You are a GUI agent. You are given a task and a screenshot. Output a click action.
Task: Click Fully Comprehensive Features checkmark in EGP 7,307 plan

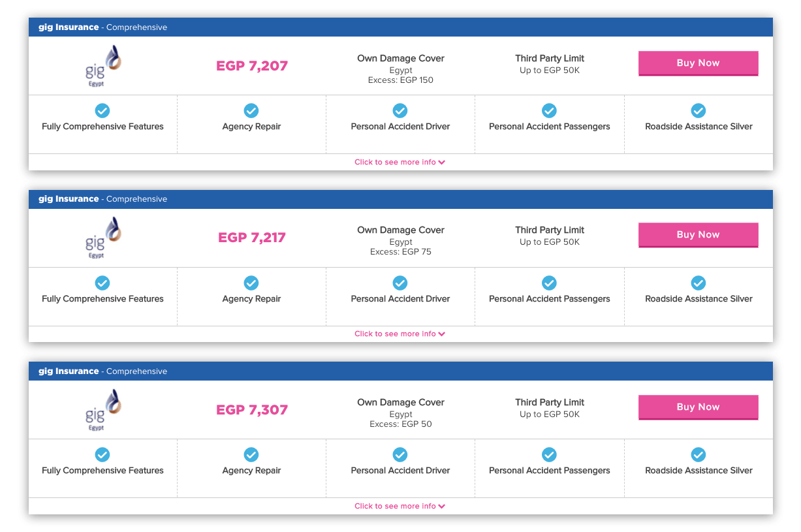pos(102,454)
